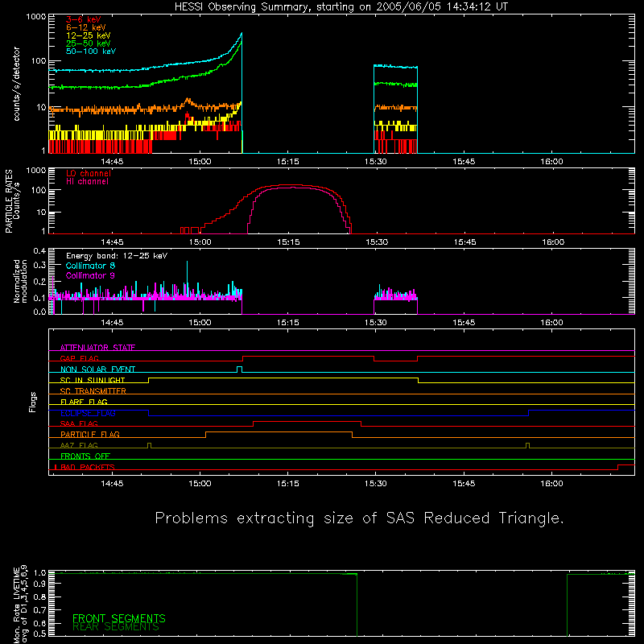644x644 pixels.
Task: Select the yellow 12-25 keV legend label
Action: click(88, 35)
